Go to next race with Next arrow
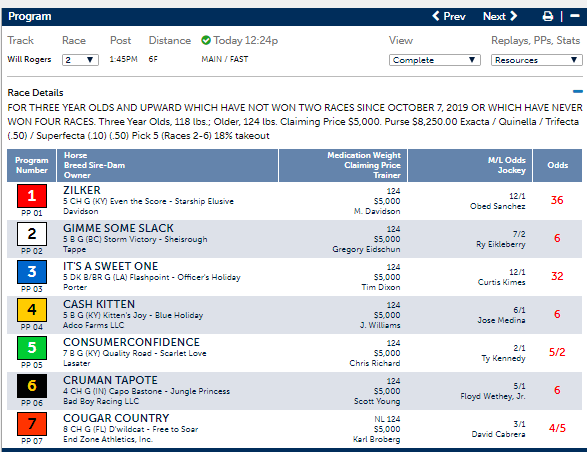The image size is (587, 452). pos(500,16)
